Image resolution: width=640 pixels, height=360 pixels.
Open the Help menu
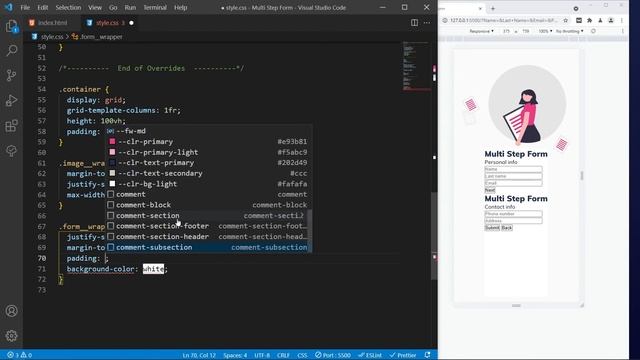coord(180,7)
